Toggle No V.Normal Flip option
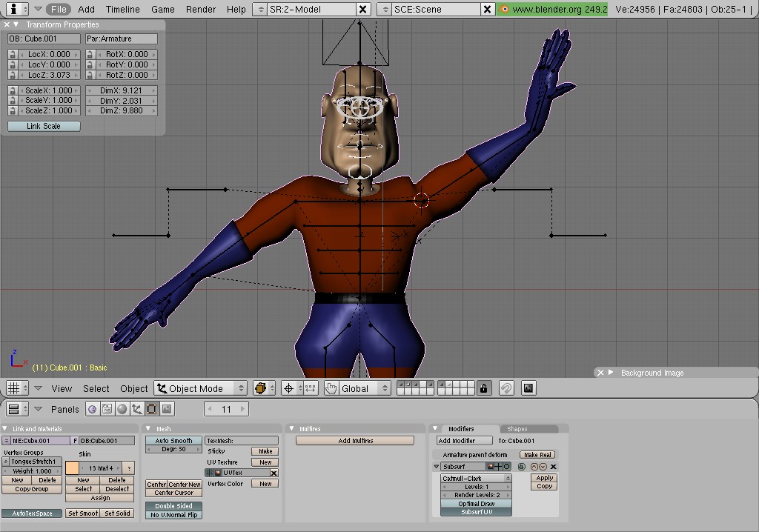 click(x=173, y=514)
